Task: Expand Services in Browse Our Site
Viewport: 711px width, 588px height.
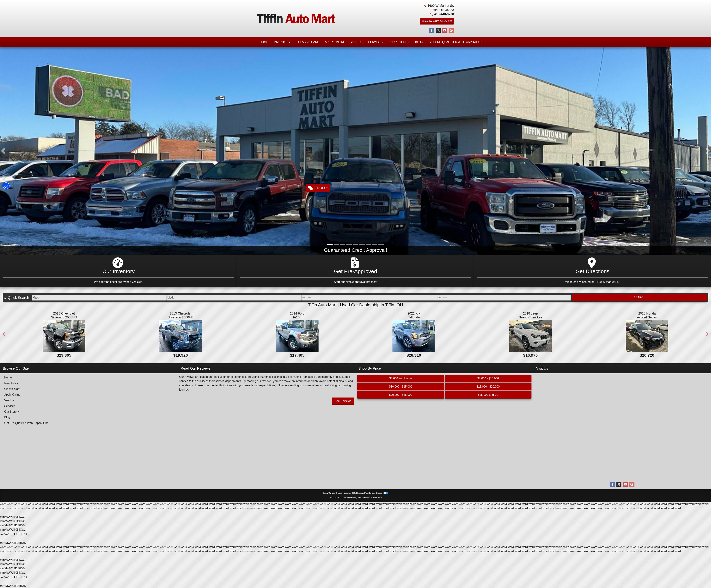Action: (11, 406)
